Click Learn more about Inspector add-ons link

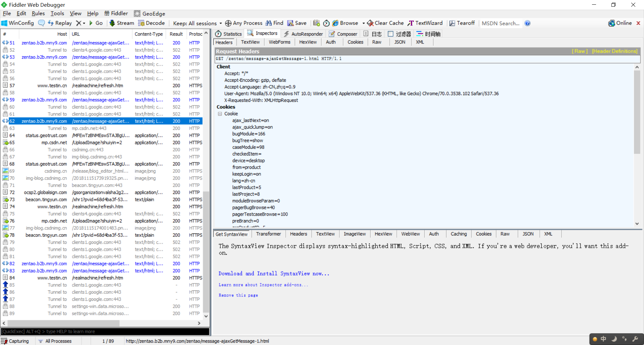[x=263, y=285]
